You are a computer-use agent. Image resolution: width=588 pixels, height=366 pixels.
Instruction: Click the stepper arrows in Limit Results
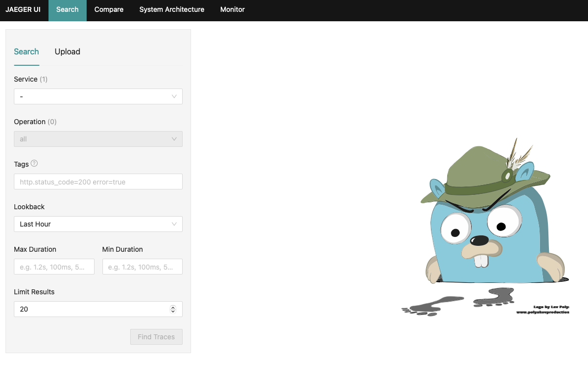[173, 309]
